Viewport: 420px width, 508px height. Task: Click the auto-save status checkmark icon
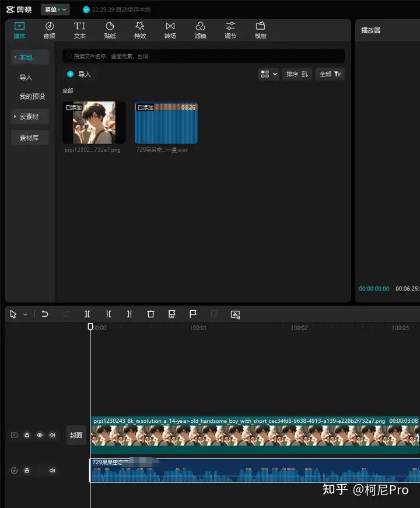(86, 10)
